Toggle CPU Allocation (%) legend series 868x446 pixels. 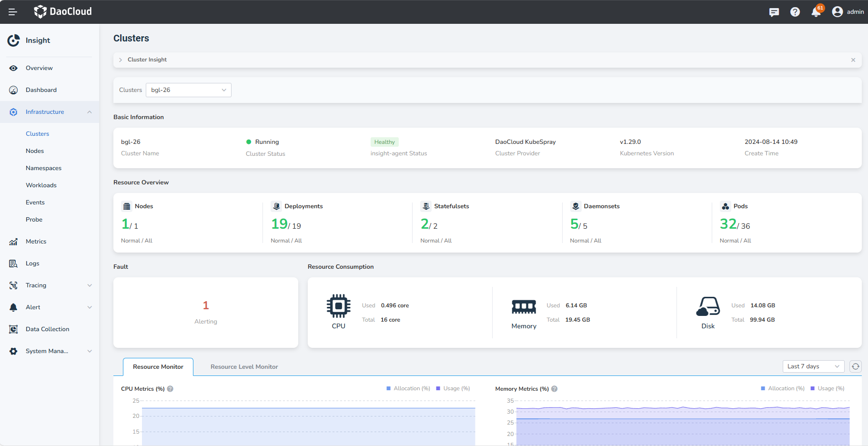[408, 388]
